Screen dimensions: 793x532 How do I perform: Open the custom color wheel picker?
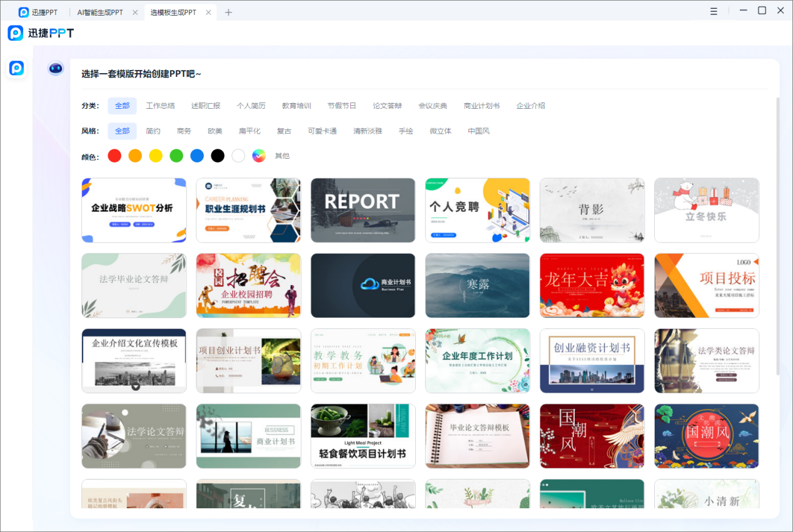click(x=259, y=156)
